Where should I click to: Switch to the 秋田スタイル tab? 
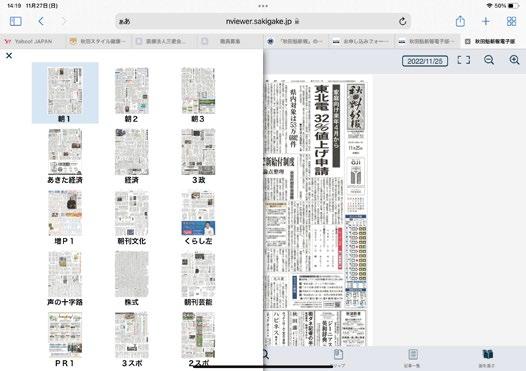coord(99,41)
